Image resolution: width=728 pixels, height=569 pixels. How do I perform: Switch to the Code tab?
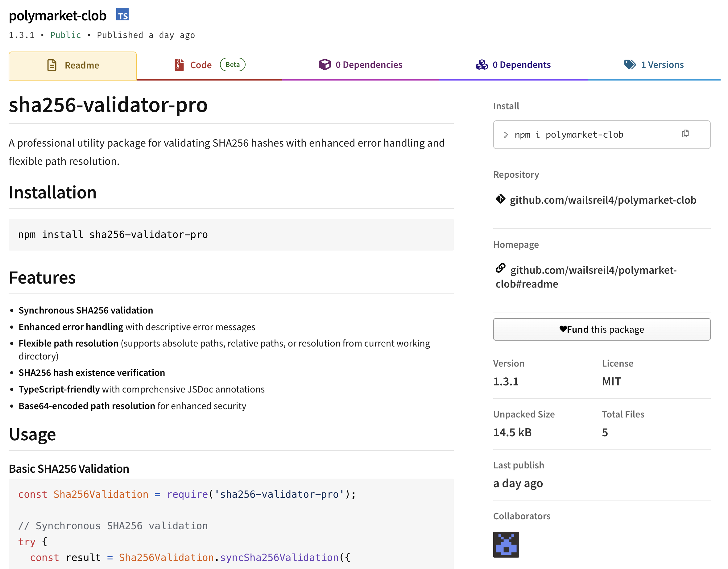(201, 65)
